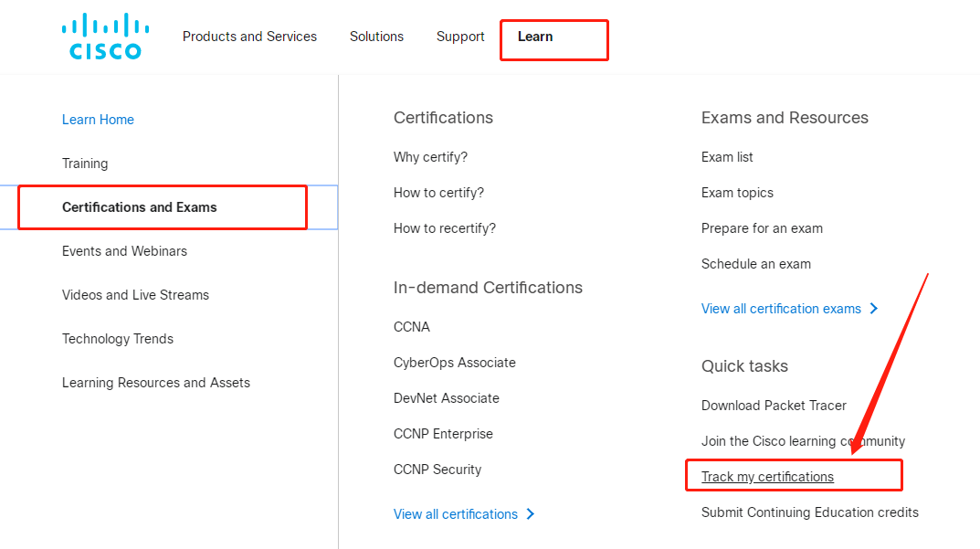Click Track my certifications
This screenshot has width=980, height=549.
tap(767, 477)
